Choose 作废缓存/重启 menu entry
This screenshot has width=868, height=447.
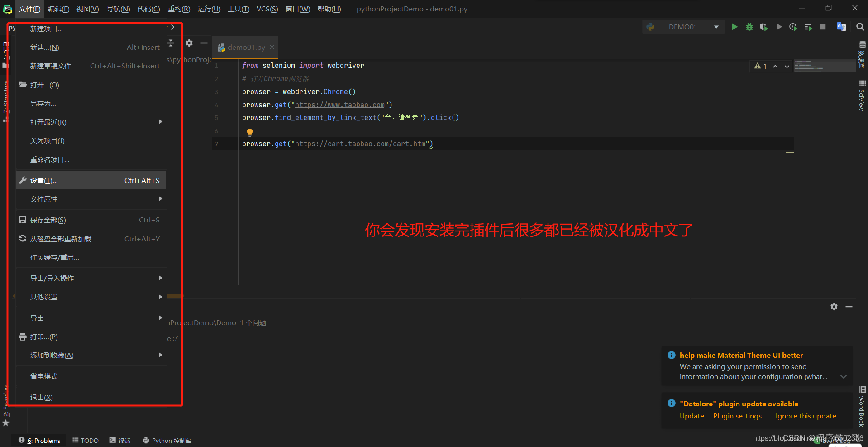(91, 257)
